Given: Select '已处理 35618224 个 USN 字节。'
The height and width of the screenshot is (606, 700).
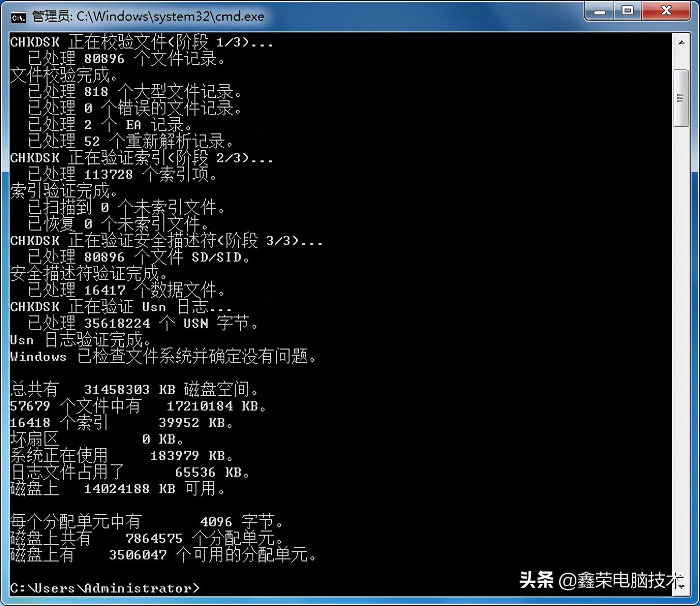Looking at the screenshot, I should [143, 323].
